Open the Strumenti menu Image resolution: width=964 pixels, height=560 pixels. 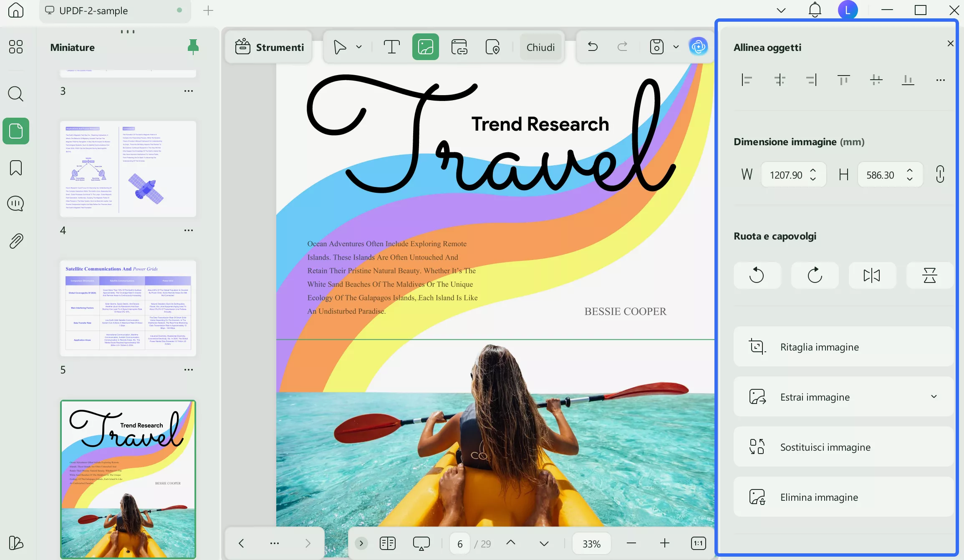pos(269,47)
